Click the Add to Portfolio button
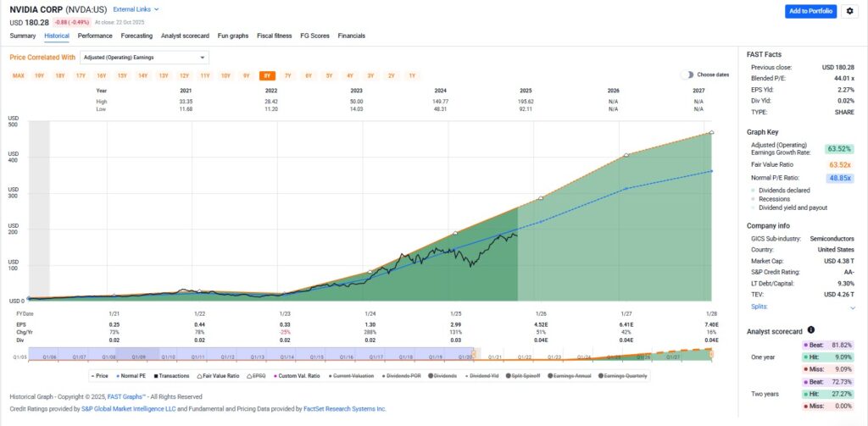The height and width of the screenshot is (426, 868). [810, 11]
